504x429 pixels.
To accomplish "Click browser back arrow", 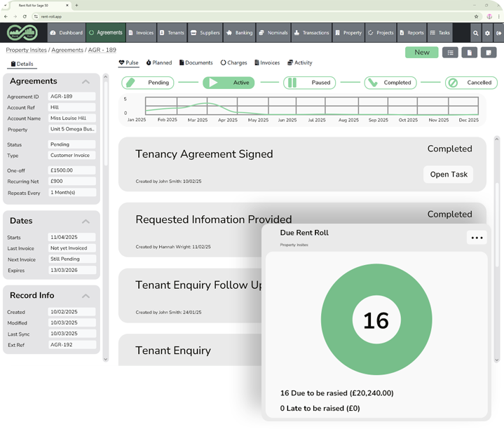I will (x=6, y=16).
